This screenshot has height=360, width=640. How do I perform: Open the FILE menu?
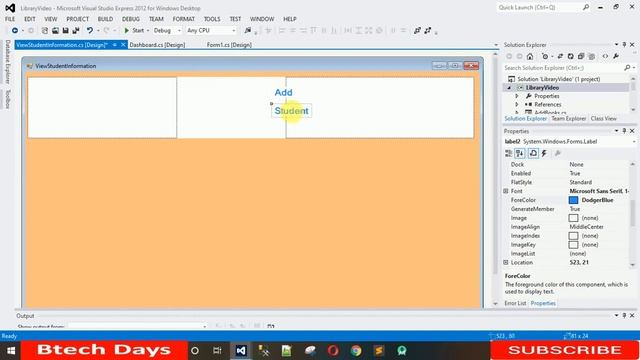[10, 19]
